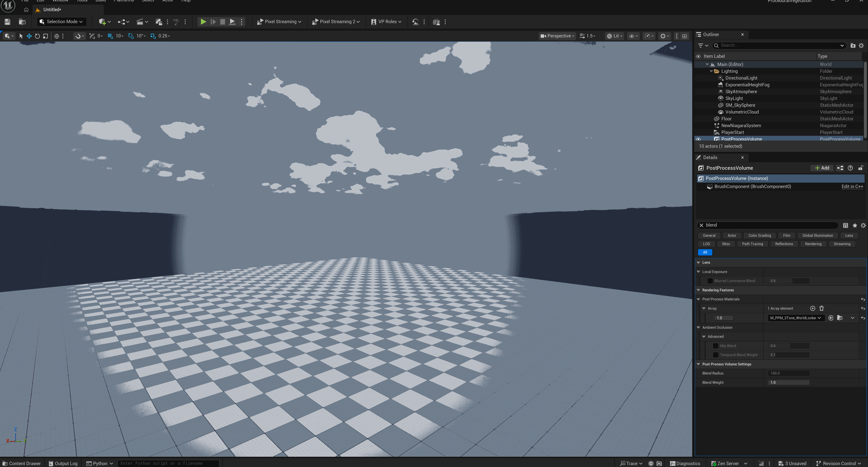The image size is (868, 467).
Task: Open the Perspective viewport dropdown
Action: [x=557, y=36]
